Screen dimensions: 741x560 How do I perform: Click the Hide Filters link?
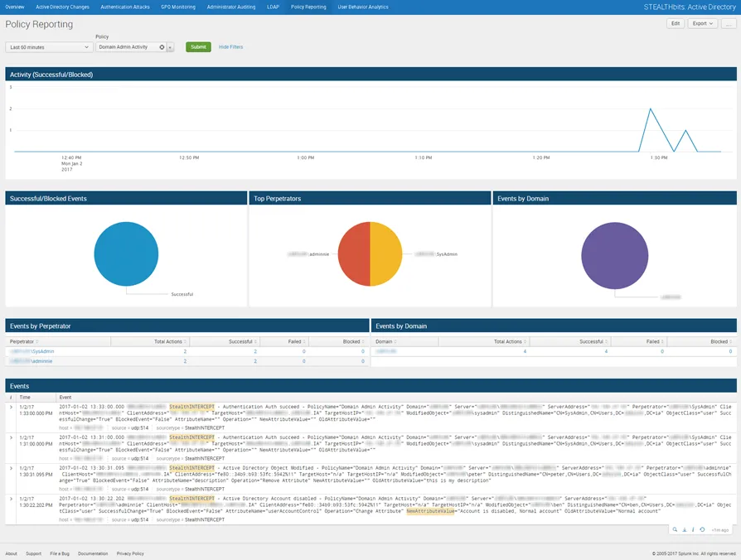click(x=230, y=47)
